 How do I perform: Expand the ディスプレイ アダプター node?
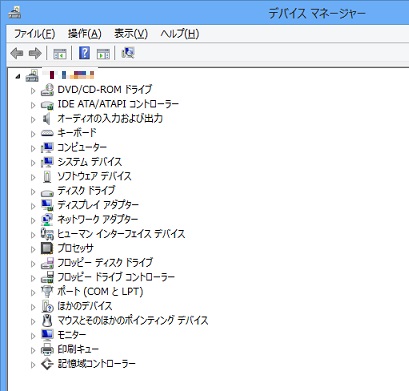click(33, 205)
